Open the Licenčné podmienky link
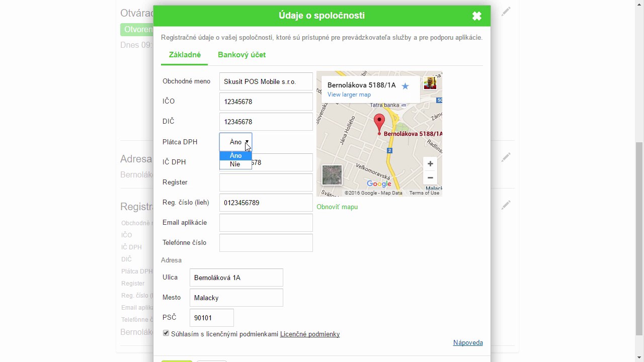Image resolution: width=644 pixels, height=362 pixels. pos(310,334)
